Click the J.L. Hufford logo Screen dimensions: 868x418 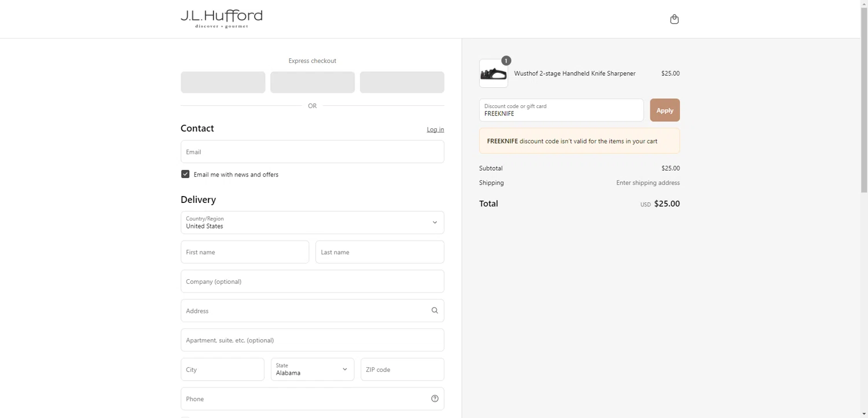click(x=221, y=19)
